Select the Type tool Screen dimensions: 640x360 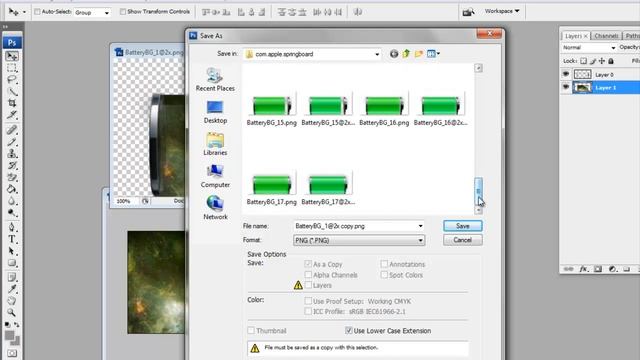click(x=12, y=239)
